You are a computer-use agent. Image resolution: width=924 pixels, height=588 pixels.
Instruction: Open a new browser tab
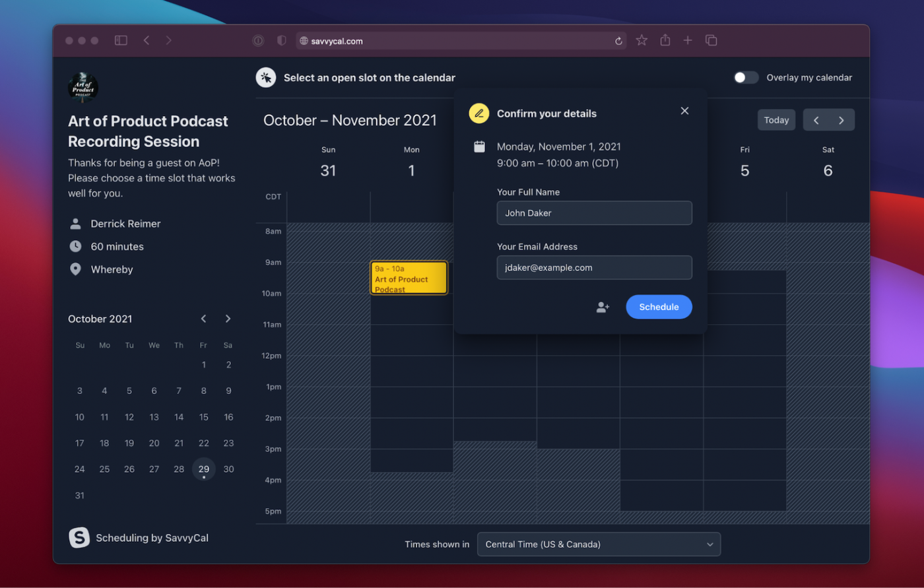[688, 40]
